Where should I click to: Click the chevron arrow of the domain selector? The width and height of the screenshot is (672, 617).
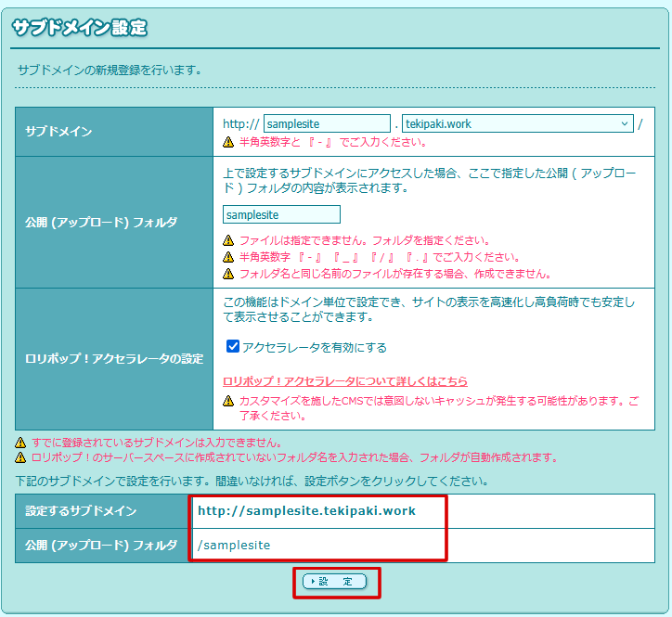point(624,123)
